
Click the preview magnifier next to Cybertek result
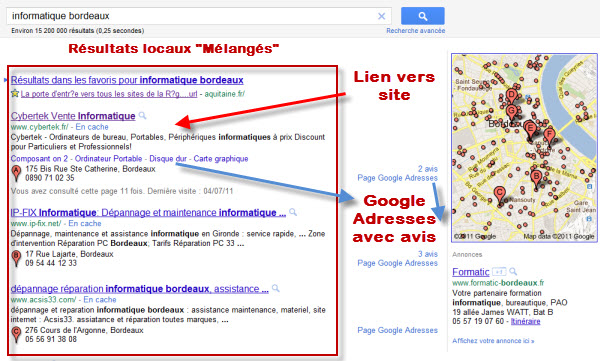[142, 115]
